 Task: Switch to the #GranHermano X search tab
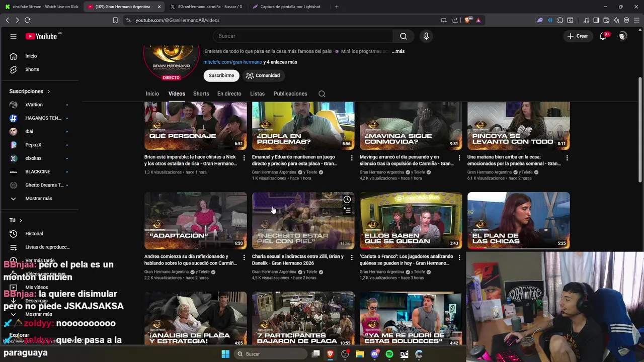click(x=206, y=7)
